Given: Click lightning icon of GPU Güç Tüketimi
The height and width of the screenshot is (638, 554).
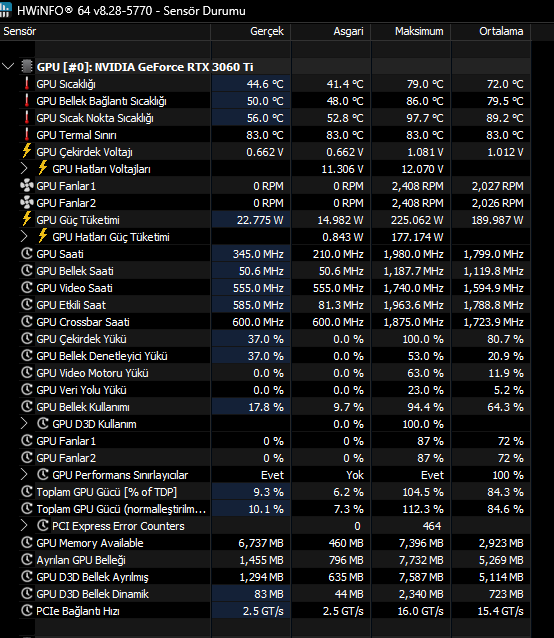Looking at the screenshot, I should [x=27, y=219].
